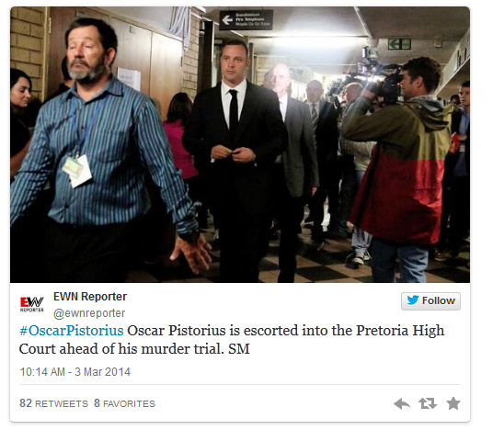The height and width of the screenshot is (441, 504).
Task: Follow the EWN Reporter account
Action: [430, 301]
